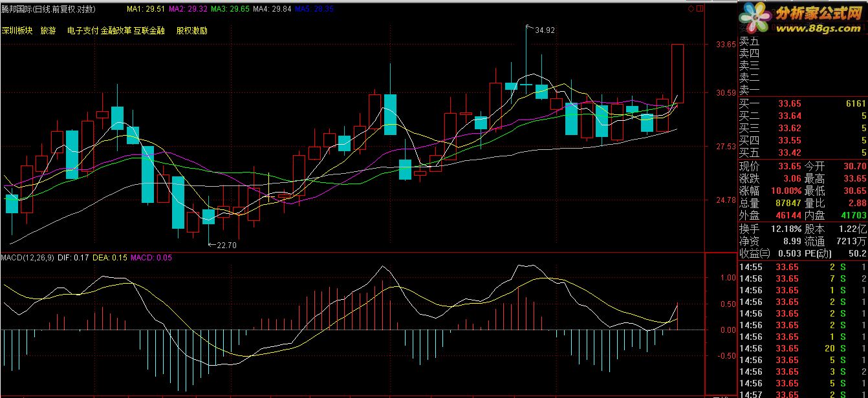
Task: Click the 24.78 price axis label
Action: tap(726, 201)
